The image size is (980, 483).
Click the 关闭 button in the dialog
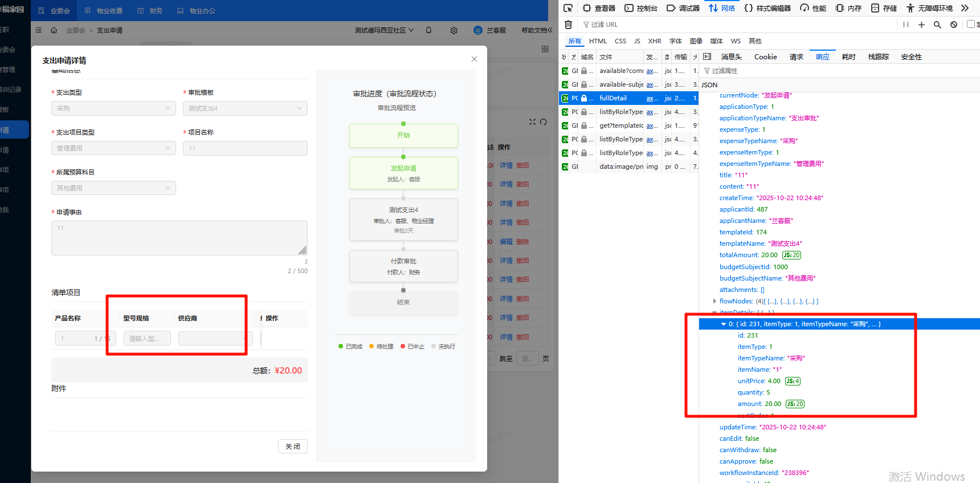tap(293, 447)
